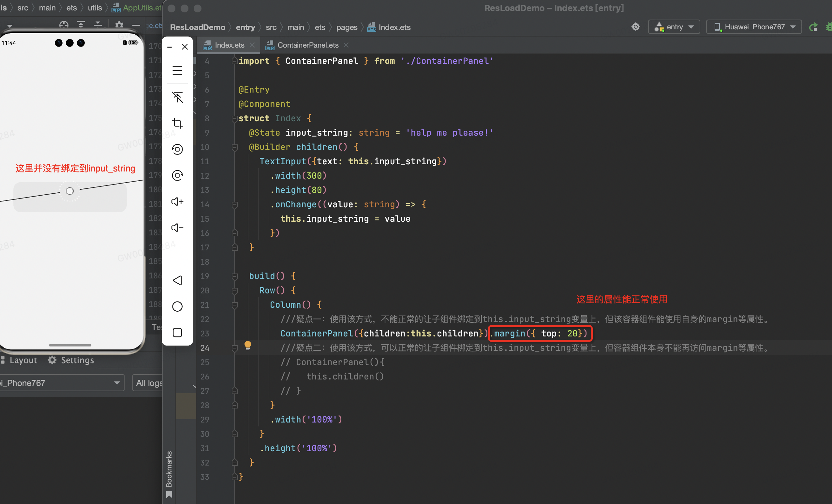Screen dimensions: 832x504
Task: Tap the emulator Home circle button
Action: [x=177, y=306]
